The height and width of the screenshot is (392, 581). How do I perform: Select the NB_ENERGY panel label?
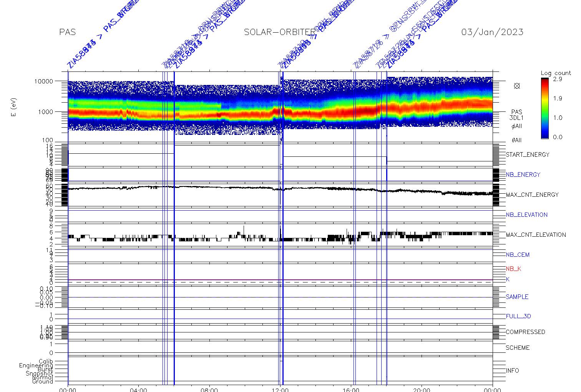click(523, 175)
